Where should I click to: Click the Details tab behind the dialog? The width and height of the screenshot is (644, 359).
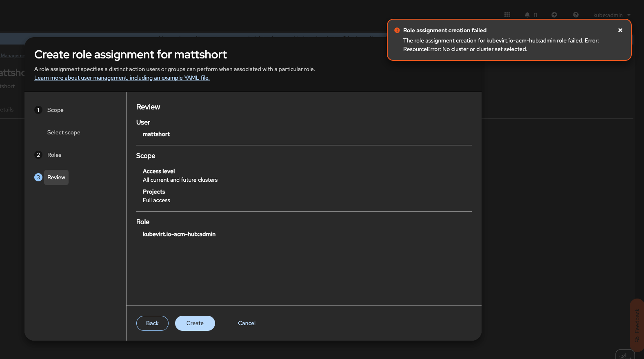point(7,109)
